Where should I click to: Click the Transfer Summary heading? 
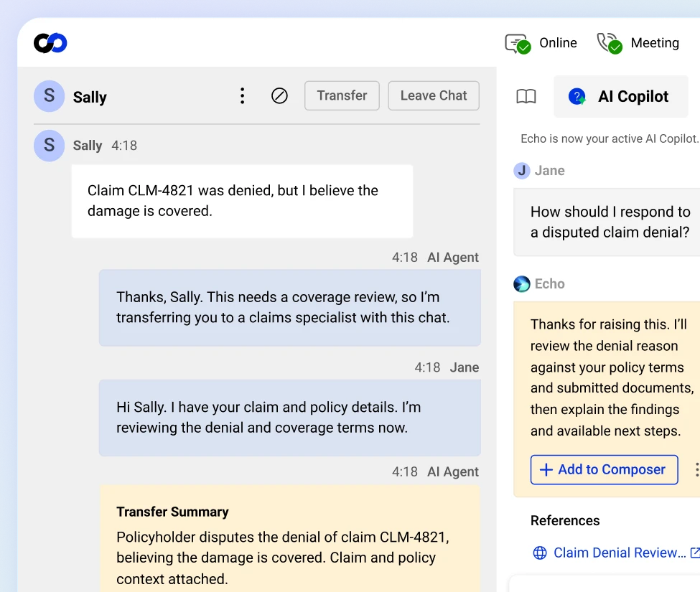[172, 512]
